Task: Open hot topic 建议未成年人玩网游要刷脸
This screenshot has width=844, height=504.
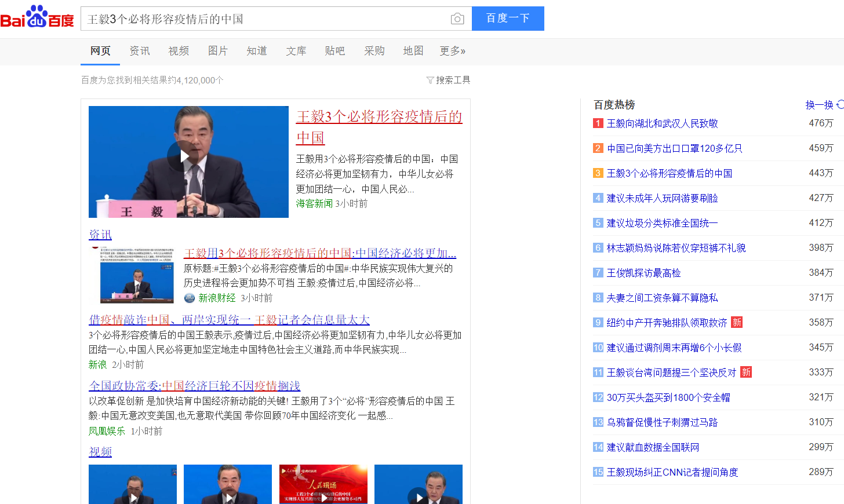Action: pyautogui.click(x=663, y=198)
